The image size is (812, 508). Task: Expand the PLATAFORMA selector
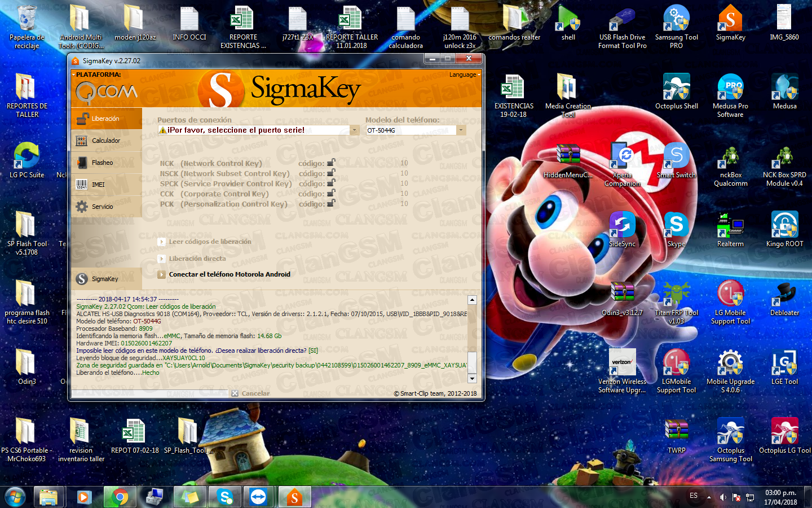coord(96,75)
